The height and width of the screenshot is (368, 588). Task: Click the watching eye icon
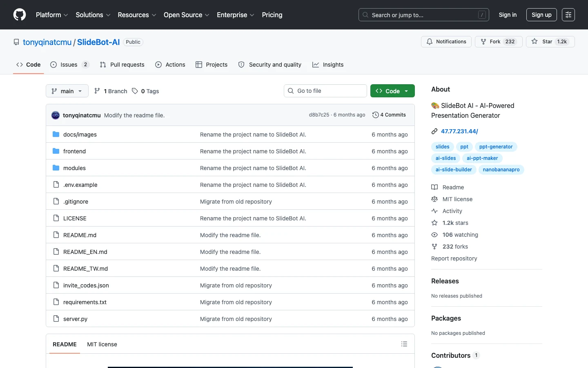coord(434,235)
